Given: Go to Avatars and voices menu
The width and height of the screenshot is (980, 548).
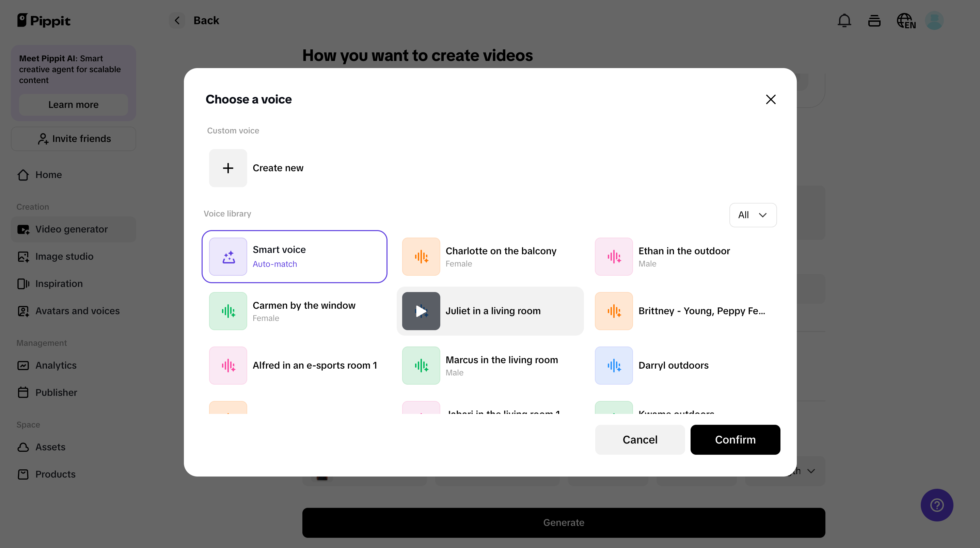Looking at the screenshot, I should 77,311.
